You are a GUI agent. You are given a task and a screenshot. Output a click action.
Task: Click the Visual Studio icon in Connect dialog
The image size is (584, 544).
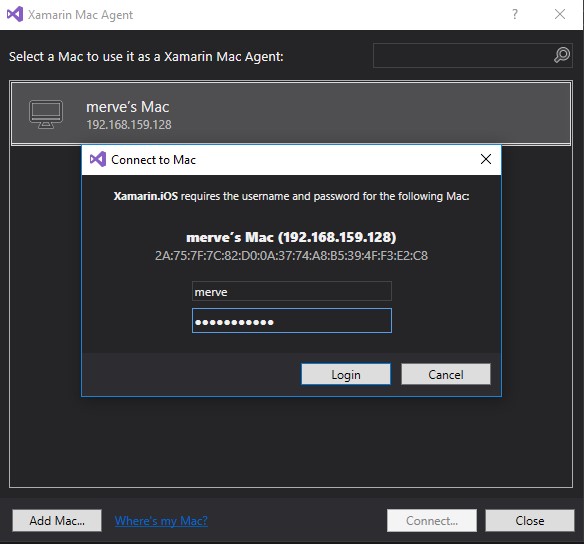[x=98, y=159]
